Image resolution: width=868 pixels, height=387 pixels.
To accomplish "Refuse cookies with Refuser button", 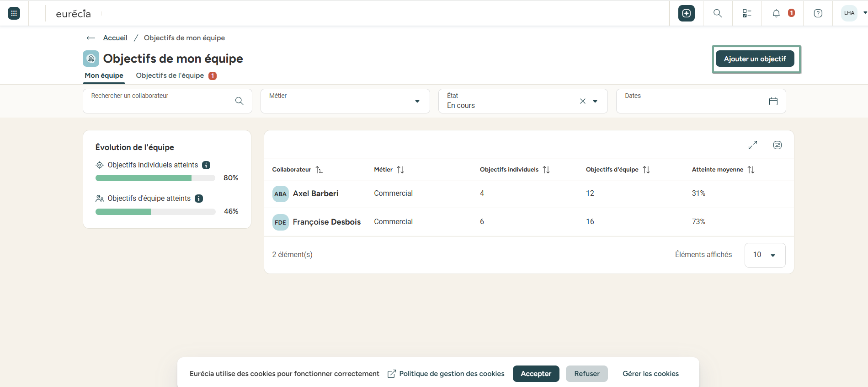I will (x=587, y=374).
